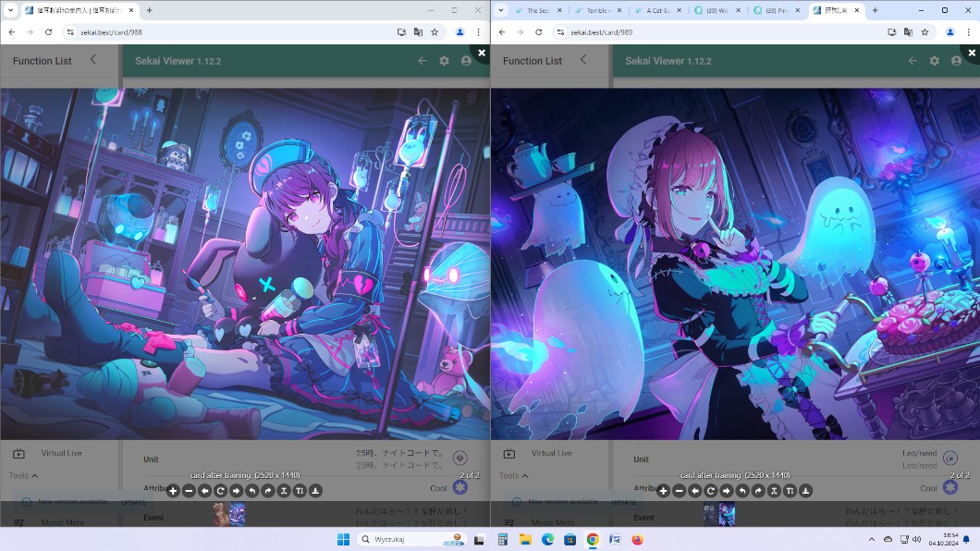Viewport: 980px width, 551px height.
Task: Select the second thumbnail in the right viewer strip
Action: click(728, 514)
